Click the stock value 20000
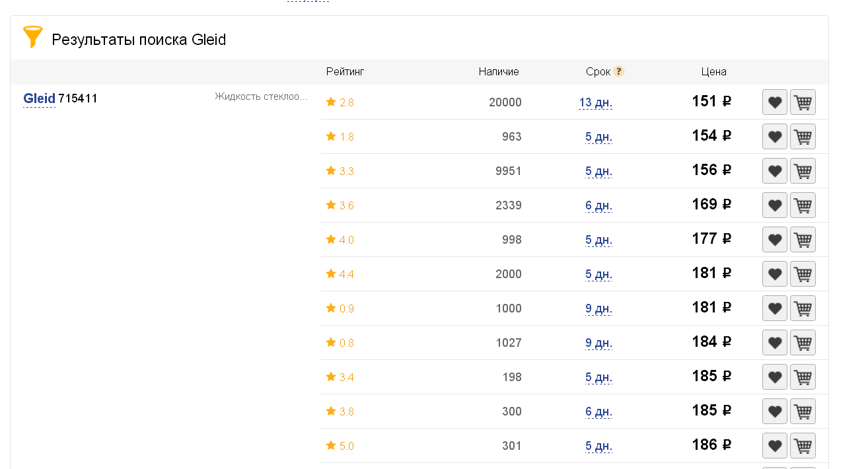 [x=505, y=102]
